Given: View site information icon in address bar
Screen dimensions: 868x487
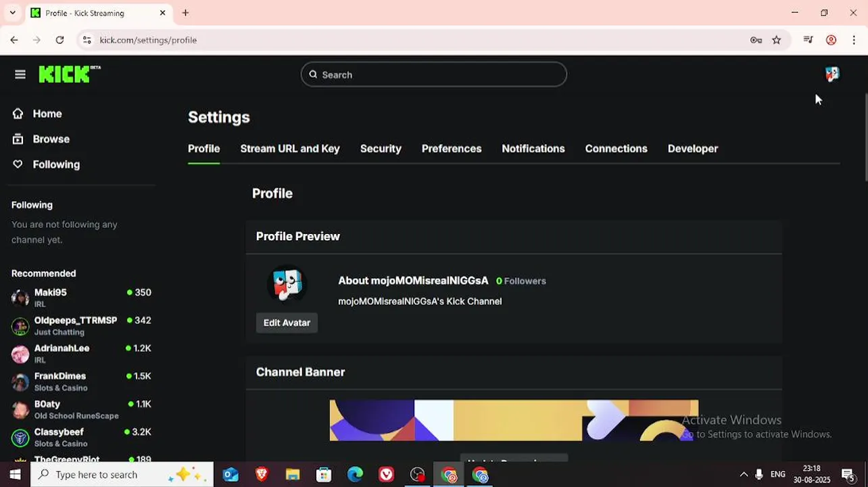Looking at the screenshot, I should pos(87,40).
